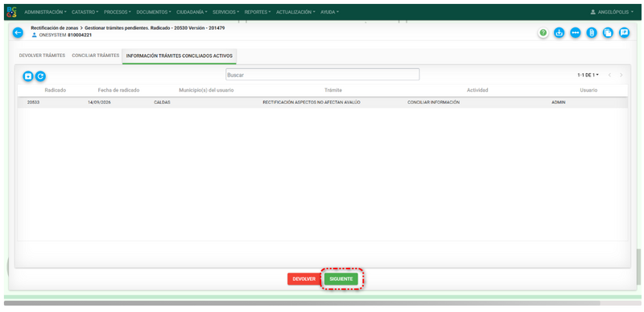Click the Usuario column header
Image resolution: width=644 pixels, height=312 pixels.
(588, 90)
